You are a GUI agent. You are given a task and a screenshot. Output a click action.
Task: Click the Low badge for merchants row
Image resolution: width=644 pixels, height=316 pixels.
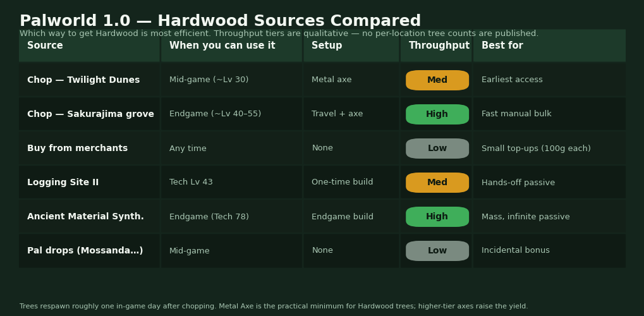tap(437, 149)
